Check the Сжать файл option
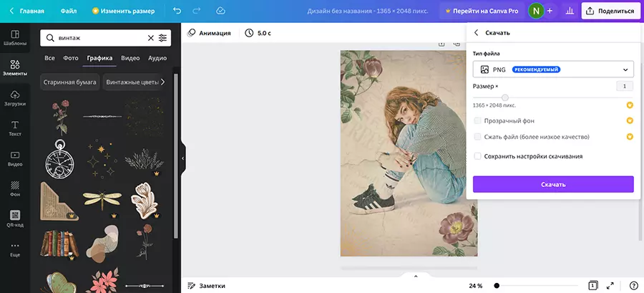The height and width of the screenshot is (293, 644). [477, 137]
